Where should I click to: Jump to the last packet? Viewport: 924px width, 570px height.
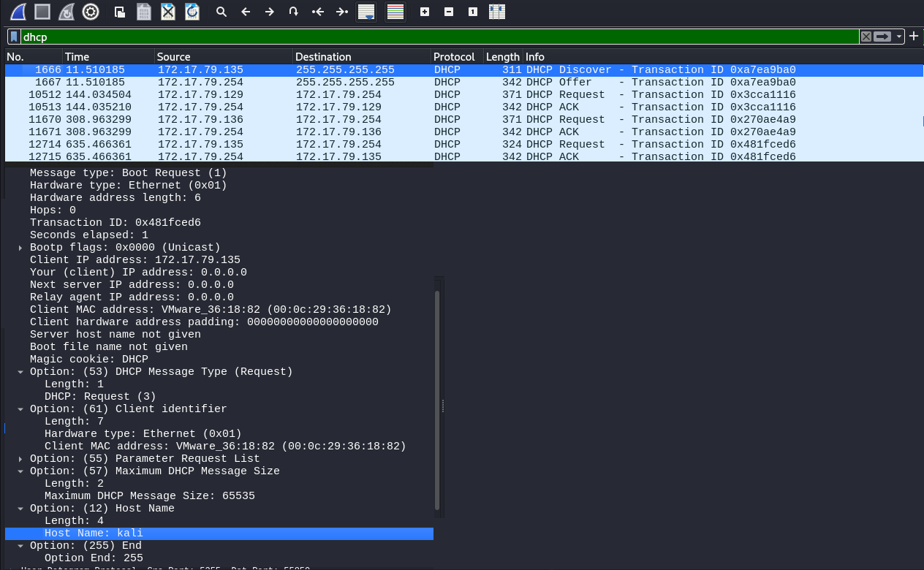tap(341, 12)
